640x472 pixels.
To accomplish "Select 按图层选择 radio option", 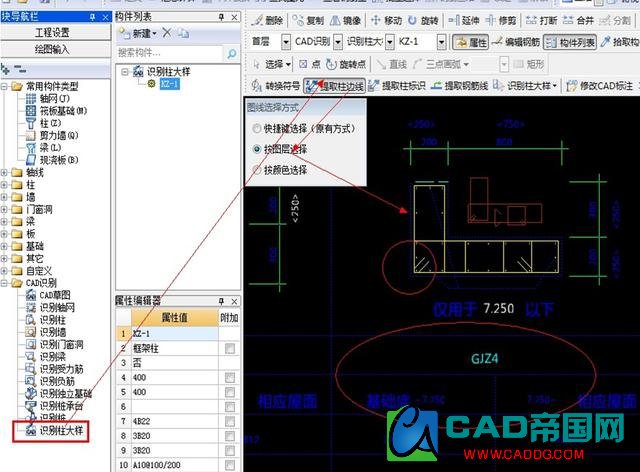I will [x=256, y=149].
